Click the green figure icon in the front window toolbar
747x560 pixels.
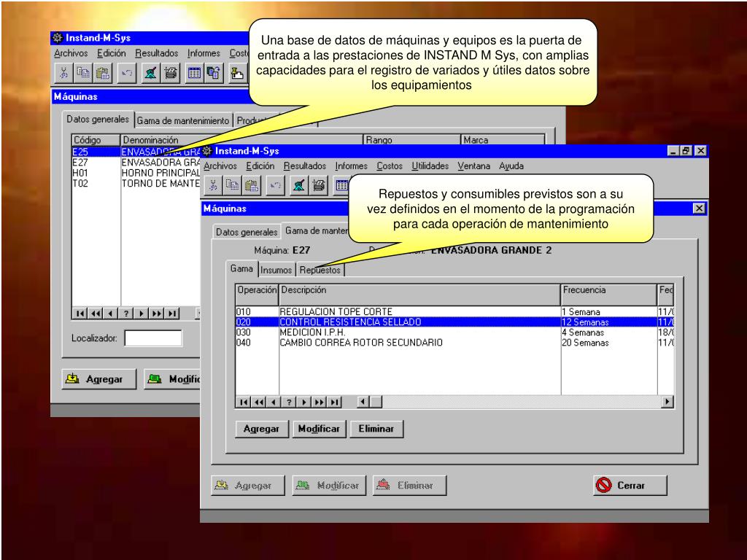pyautogui.click(x=299, y=185)
